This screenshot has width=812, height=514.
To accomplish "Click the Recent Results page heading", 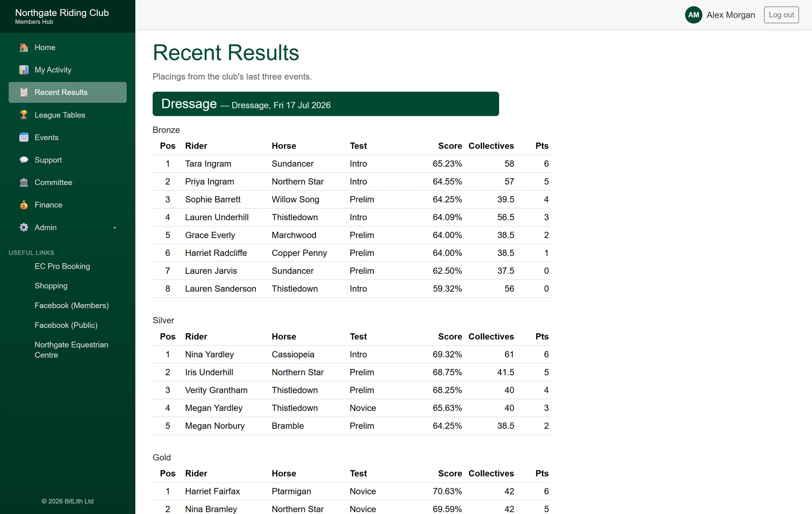I will pyautogui.click(x=226, y=53).
